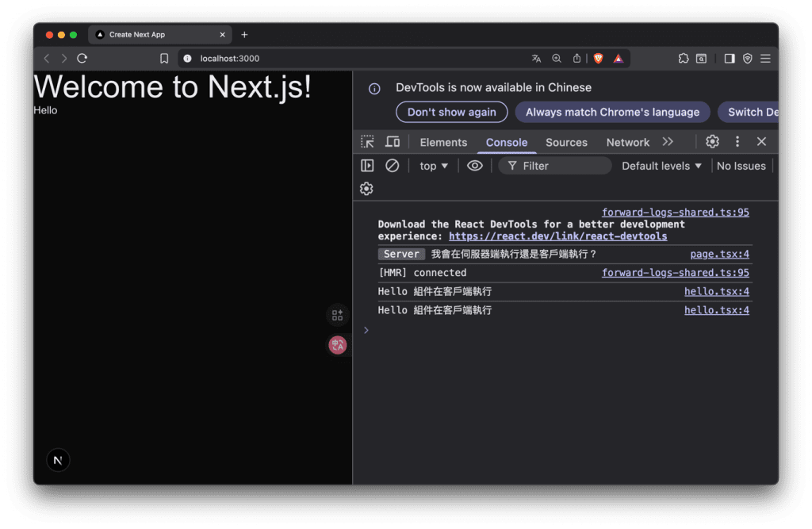Viewport: 812px width, 529px height.
Task: Toggle the console sidebar panel icon
Action: [x=367, y=166]
